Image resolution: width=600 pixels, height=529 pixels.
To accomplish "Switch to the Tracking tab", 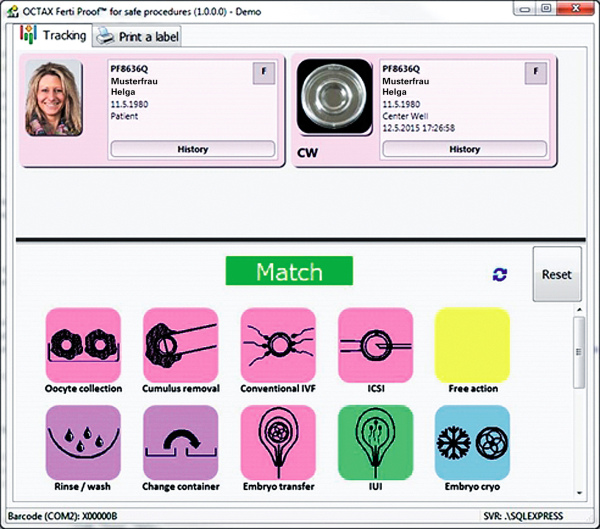I will [x=54, y=35].
